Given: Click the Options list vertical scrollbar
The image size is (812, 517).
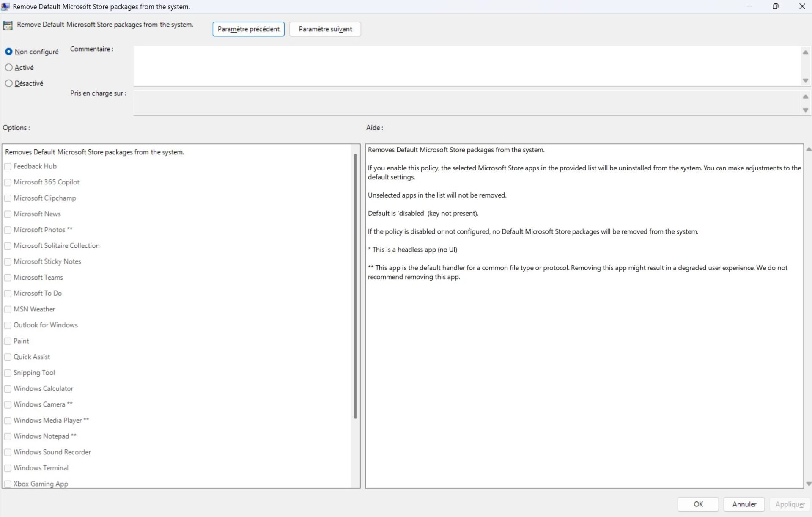Looking at the screenshot, I should coord(355,286).
